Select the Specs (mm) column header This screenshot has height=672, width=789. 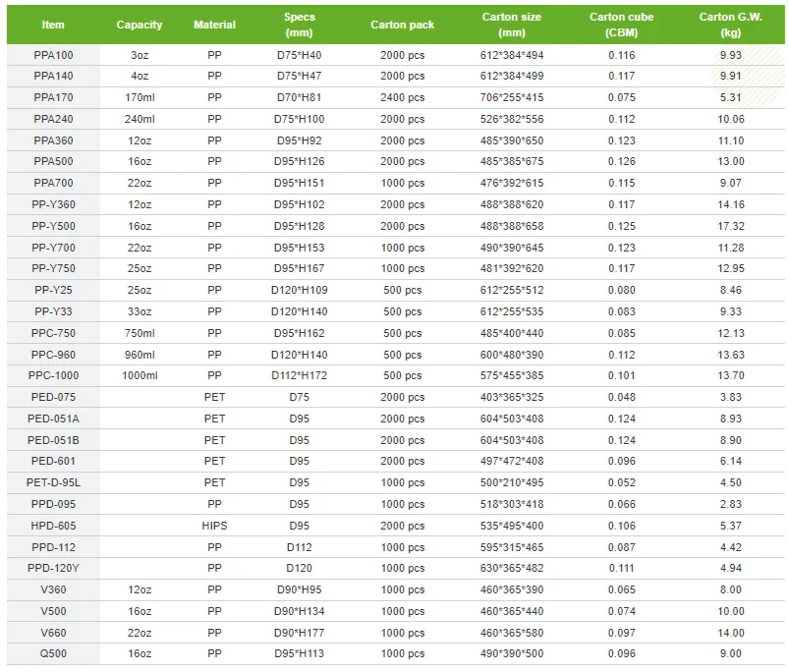coord(300,25)
